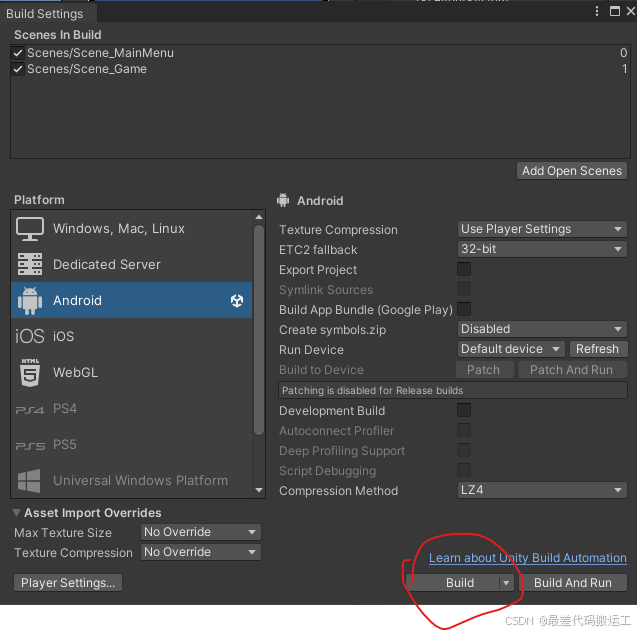The width and height of the screenshot is (637, 632).
Task: Open the Build Settings window options menu
Action: (597, 11)
